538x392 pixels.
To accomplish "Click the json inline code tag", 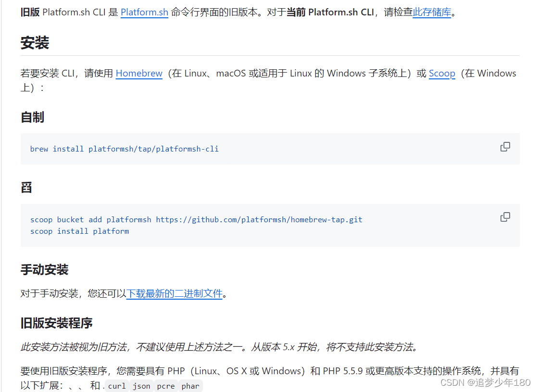I will point(141,386).
